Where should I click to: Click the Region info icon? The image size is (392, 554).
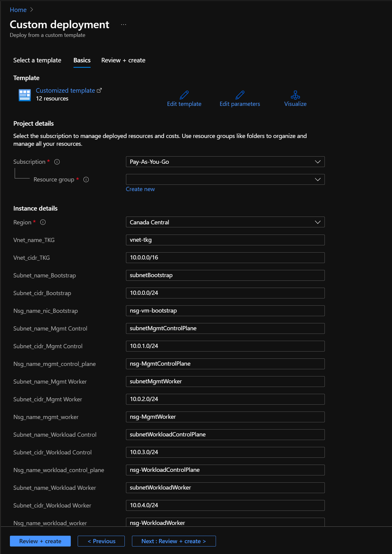(x=43, y=222)
